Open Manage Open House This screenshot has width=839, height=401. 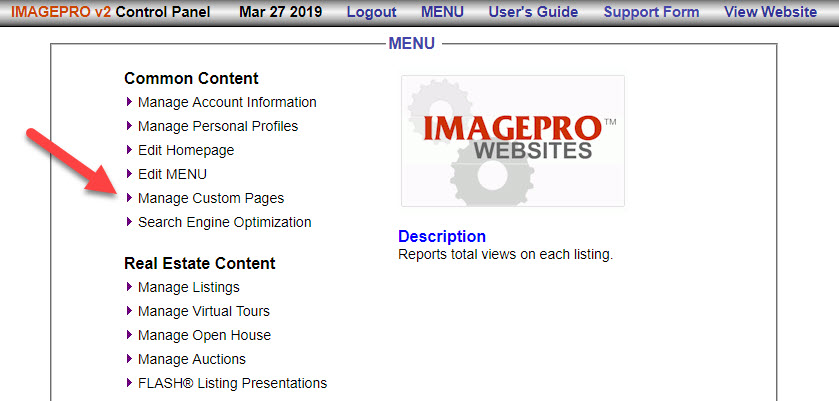[204, 335]
